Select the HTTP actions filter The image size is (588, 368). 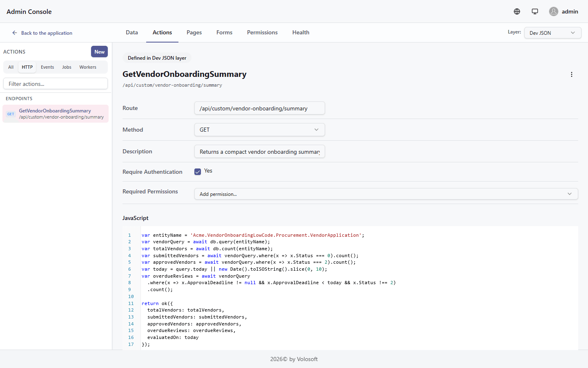[x=27, y=67]
